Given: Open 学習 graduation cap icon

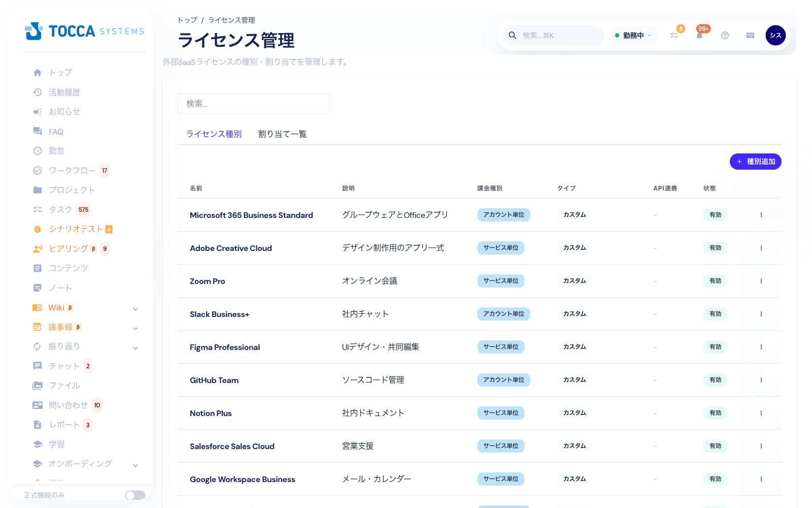Looking at the screenshot, I should click(x=38, y=444).
